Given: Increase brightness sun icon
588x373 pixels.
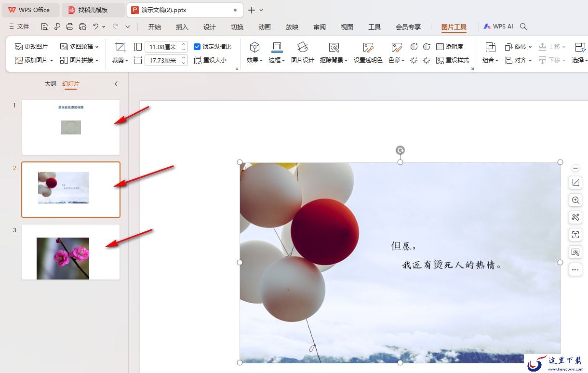Looking at the screenshot, I should click(414, 60).
